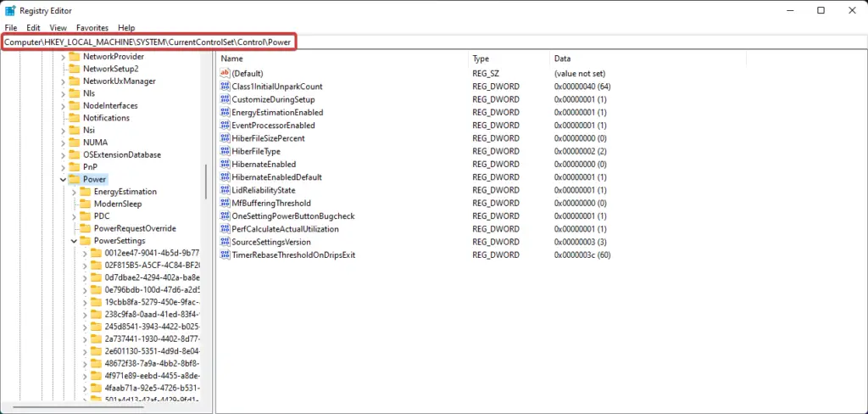The image size is (868, 414).
Task: Click the DWORD icon beside TimerRebaseThresholdOnDripsExit
Action: (225, 255)
